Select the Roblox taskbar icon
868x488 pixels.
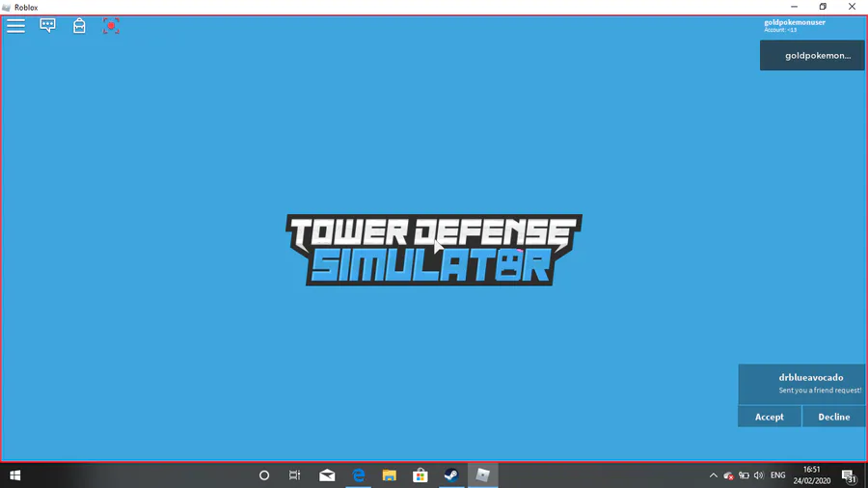pyautogui.click(x=483, y=475)
